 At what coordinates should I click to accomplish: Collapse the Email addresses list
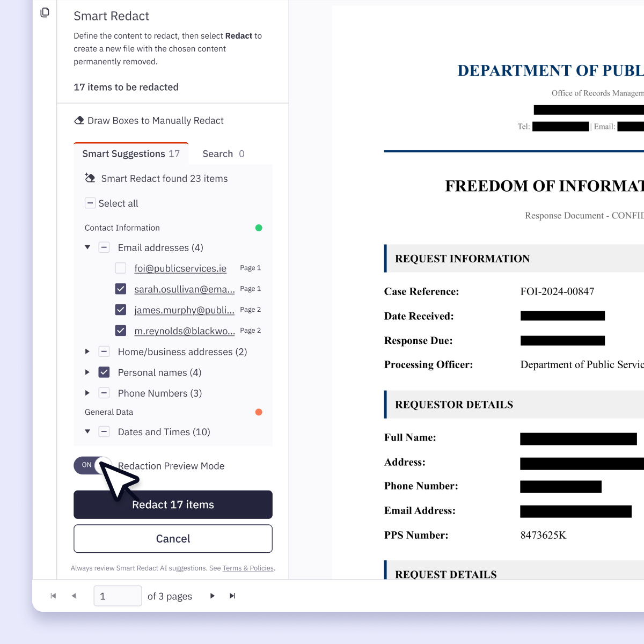[x=87, y=247]
